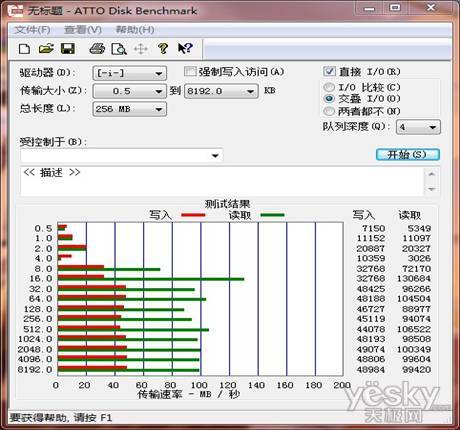Click the Print toolbar icon

[x=97, y=49]
